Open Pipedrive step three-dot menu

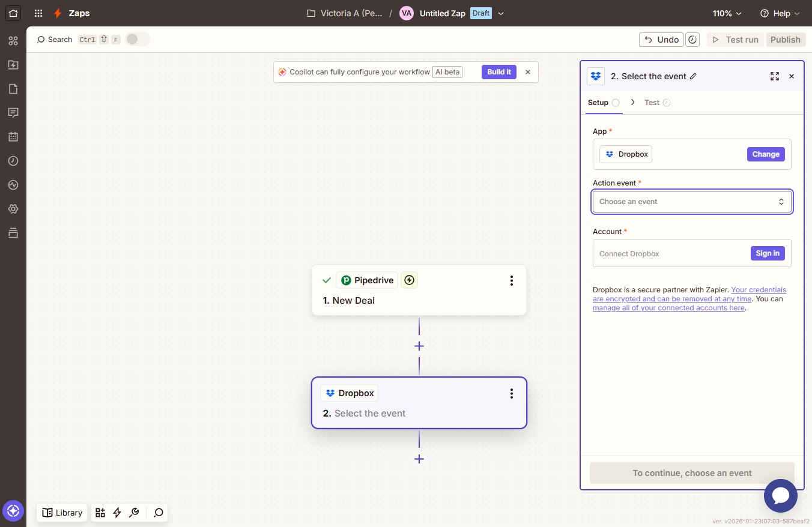tap(512, 280)
